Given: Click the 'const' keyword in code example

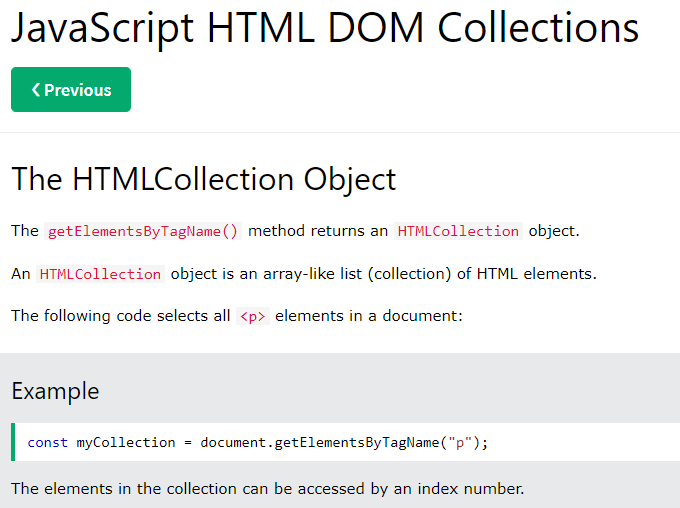Looking at the screenshot, I should [x=48, y=442].
